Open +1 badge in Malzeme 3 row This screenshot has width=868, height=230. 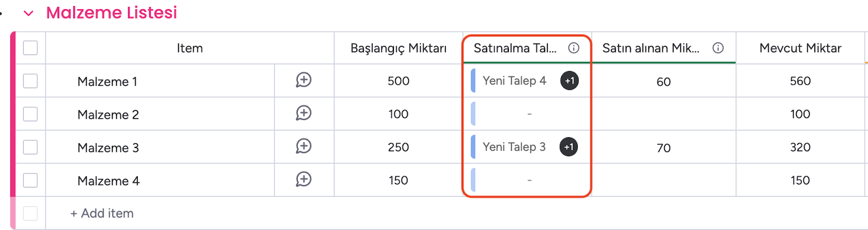point(569,147)
